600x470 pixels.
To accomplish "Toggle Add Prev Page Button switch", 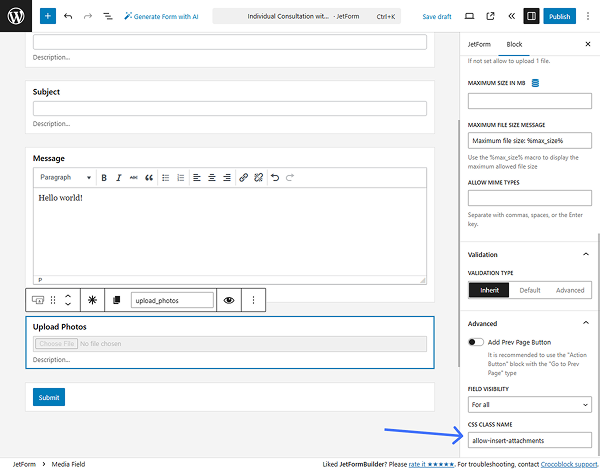I will (476, 342).
